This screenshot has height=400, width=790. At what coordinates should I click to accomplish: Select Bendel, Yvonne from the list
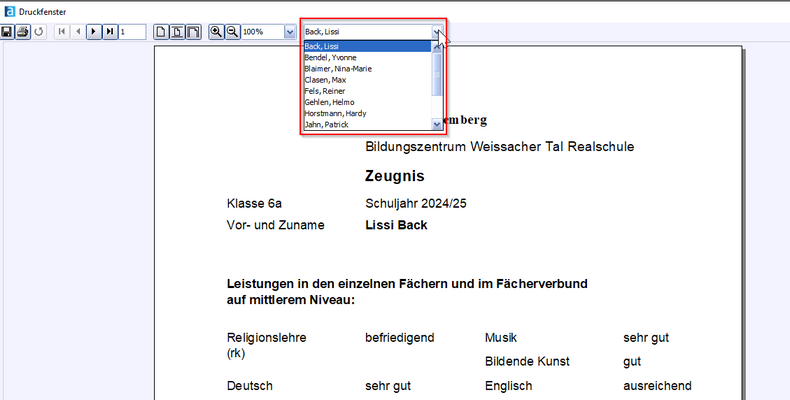click(x=331, y=58)
